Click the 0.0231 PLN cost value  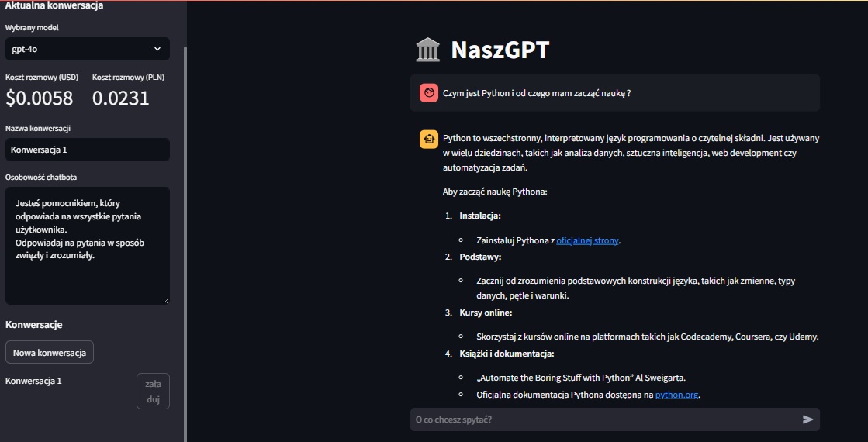tap(121, 98)
